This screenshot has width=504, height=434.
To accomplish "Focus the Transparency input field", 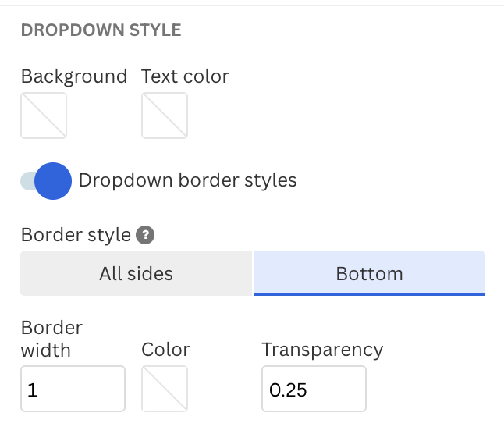I will (x=314, y=389).
